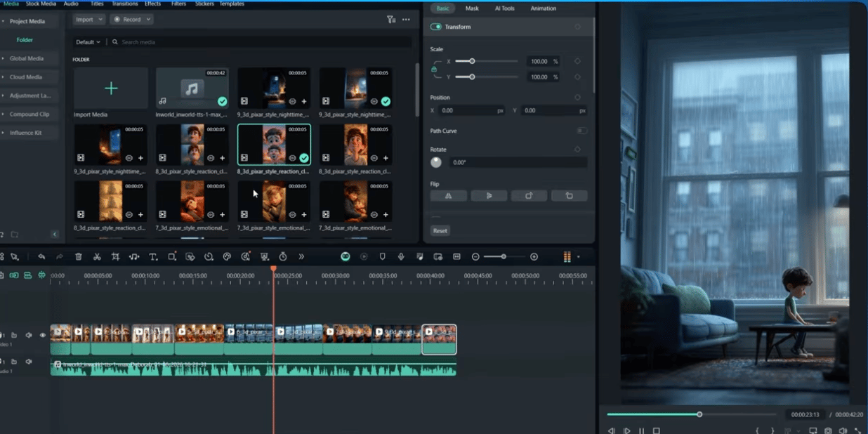Select the Crop tool in timeline toolbar

[x=116, y=257]
